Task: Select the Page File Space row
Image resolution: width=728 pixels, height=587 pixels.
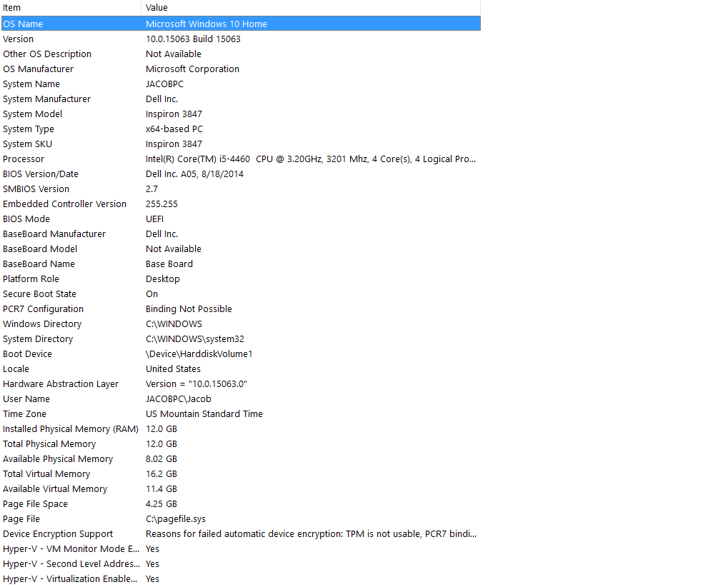Action: click(241, 504)
